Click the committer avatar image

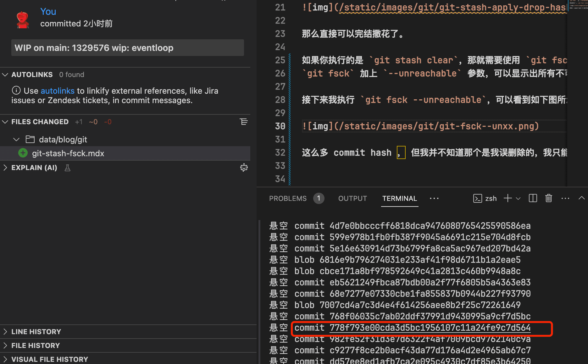coord(23,20)
